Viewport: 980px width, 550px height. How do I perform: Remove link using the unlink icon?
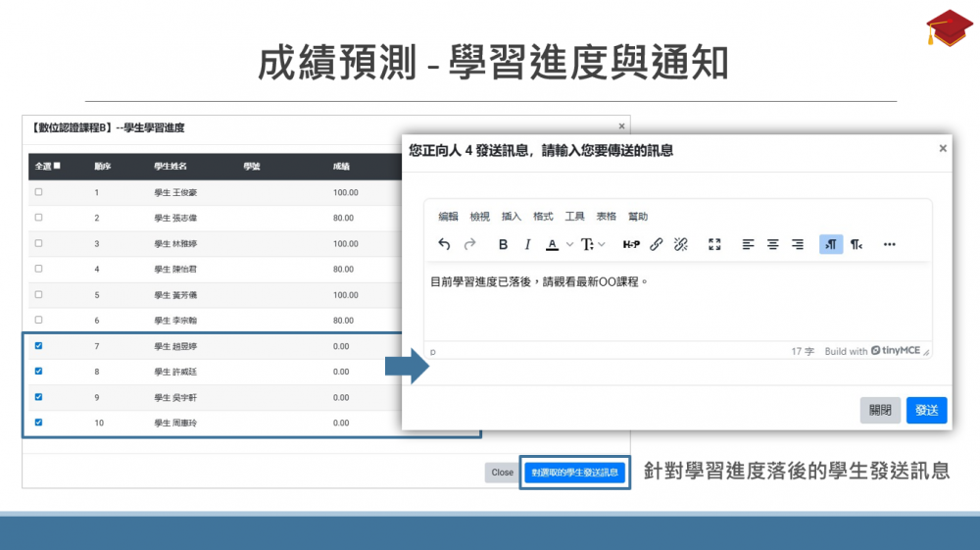click(681, 244)
